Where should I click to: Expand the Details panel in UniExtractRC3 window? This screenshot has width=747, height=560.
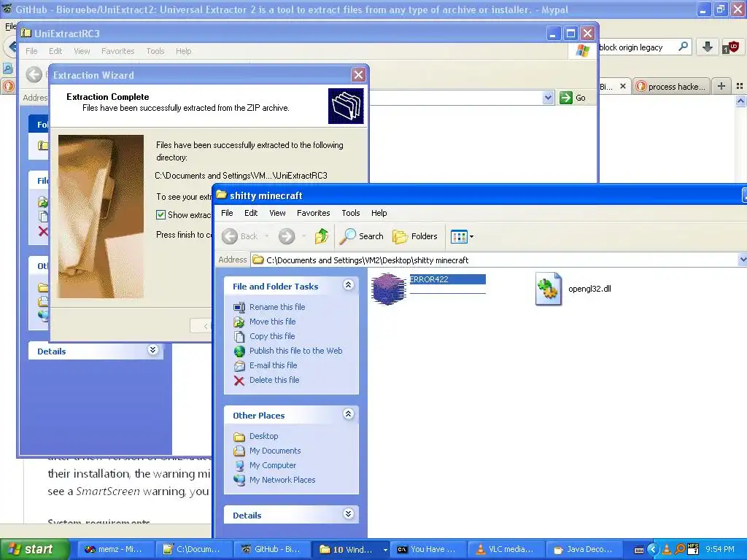pos(153,350)
